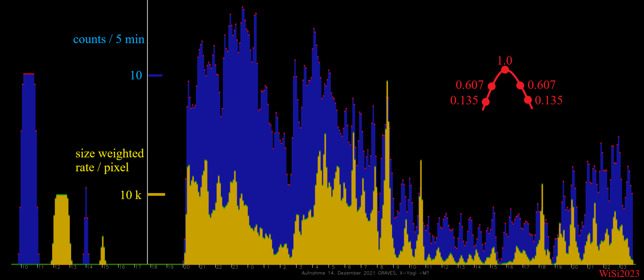Click the flat-topped yellow sample block above hour 12
The width and height of the screenshot is (644, 280).
pyautogui.click(x=62, y=229)
